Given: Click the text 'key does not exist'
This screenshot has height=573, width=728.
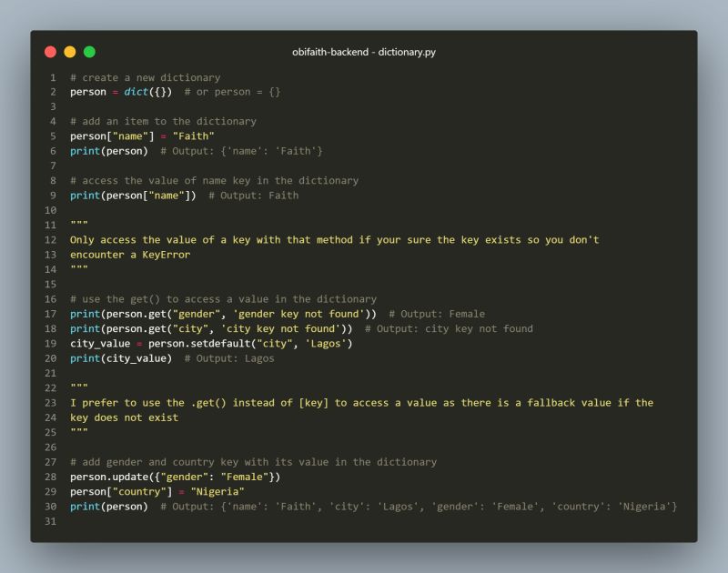Looking at the screenshot, I should pos(124,417).
